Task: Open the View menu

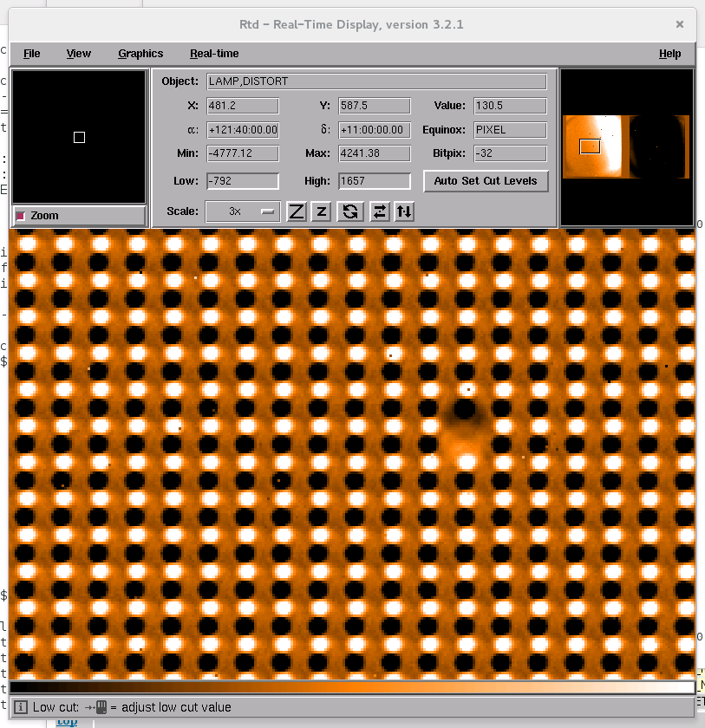Action: [x=79, y=54]
